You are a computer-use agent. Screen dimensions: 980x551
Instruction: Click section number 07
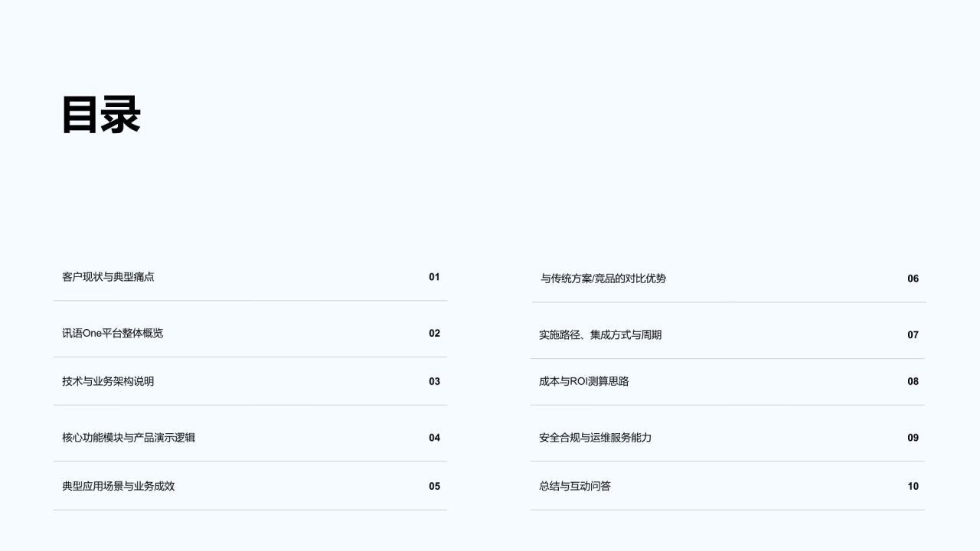click(913, 335)
